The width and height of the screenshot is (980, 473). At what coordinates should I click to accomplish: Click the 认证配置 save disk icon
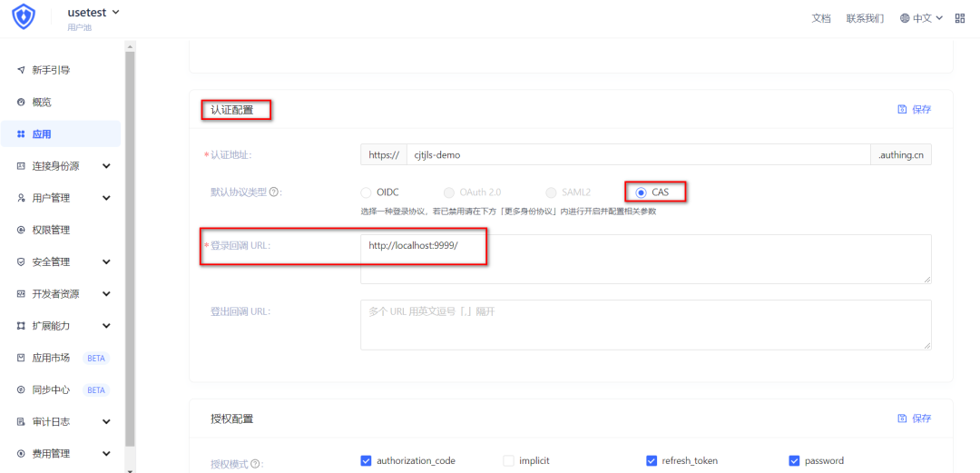click(902, 110)
